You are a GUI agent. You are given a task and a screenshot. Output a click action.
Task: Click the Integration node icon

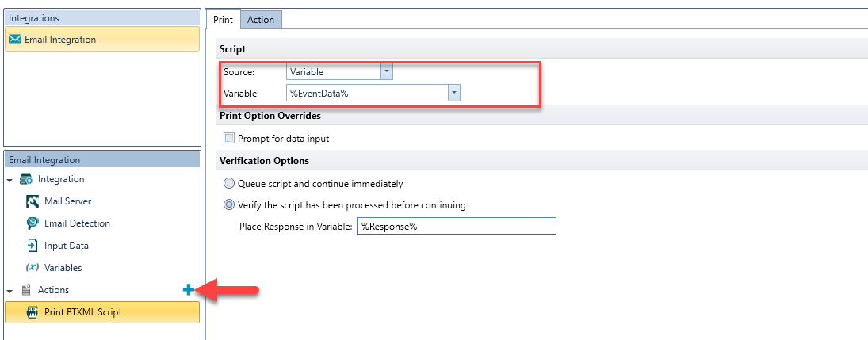(x=26, y=179)
